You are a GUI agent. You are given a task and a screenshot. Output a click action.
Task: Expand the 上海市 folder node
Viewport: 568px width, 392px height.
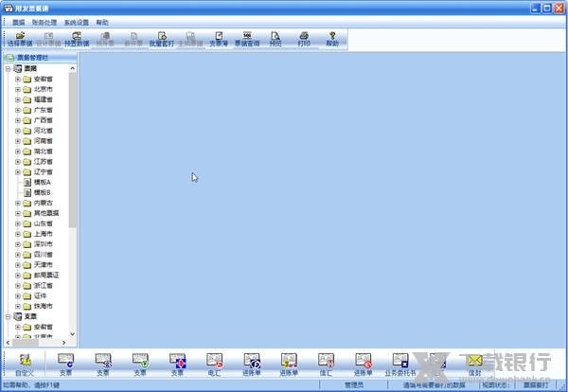click(x=17, y=234)
